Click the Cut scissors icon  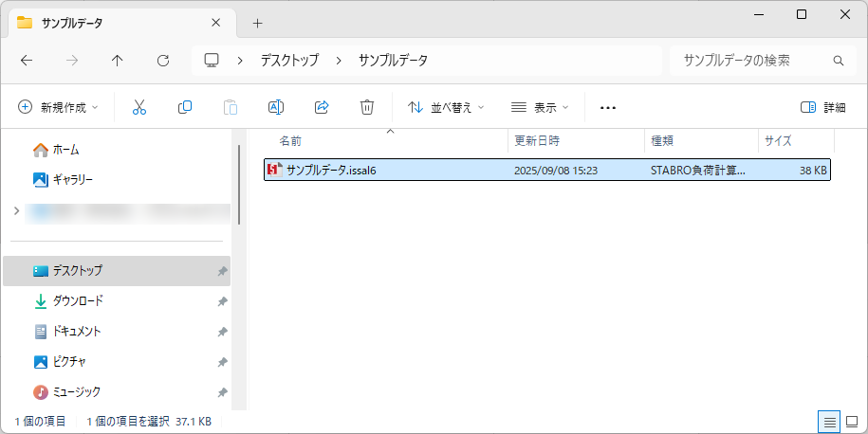[x=139, y=107]
